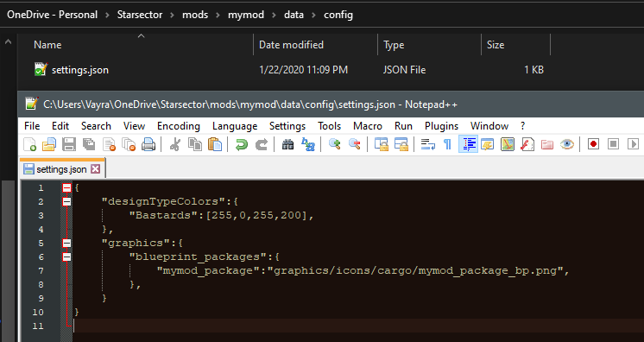
Task: Click the New file toolbar icon
Action: pos(29,144)
